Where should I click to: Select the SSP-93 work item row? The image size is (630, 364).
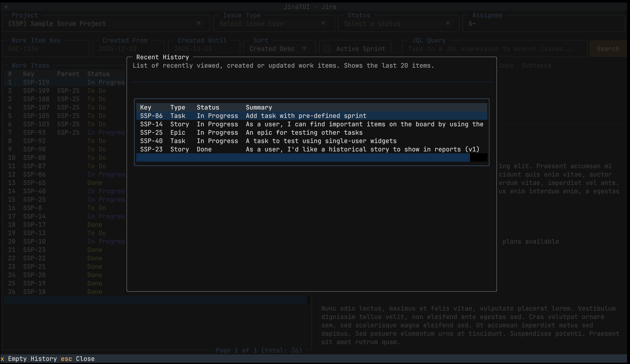tap(65, 133)
